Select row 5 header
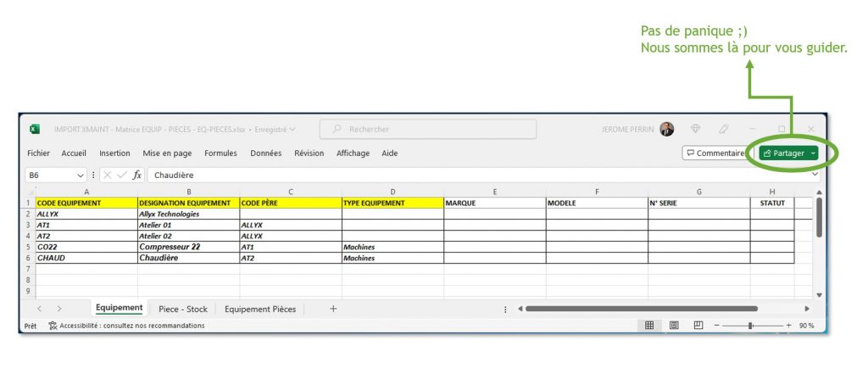This screenshot has height=368, width=868. click(x=27, y=248)
